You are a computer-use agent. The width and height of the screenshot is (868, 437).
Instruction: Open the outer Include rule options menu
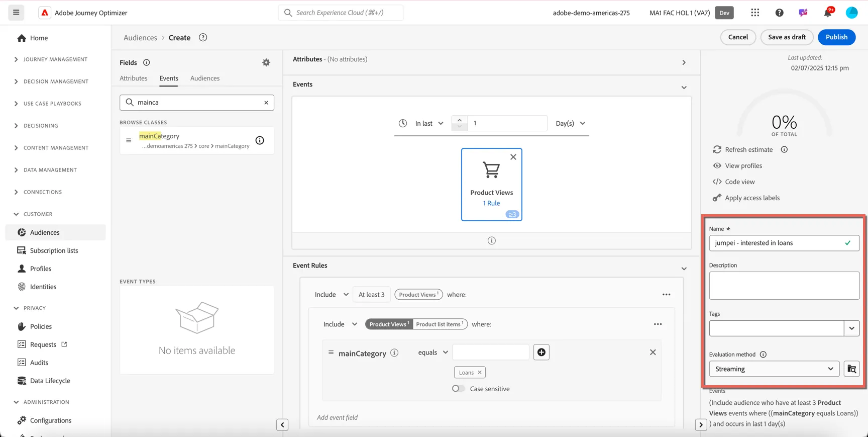tap(666, 295)
